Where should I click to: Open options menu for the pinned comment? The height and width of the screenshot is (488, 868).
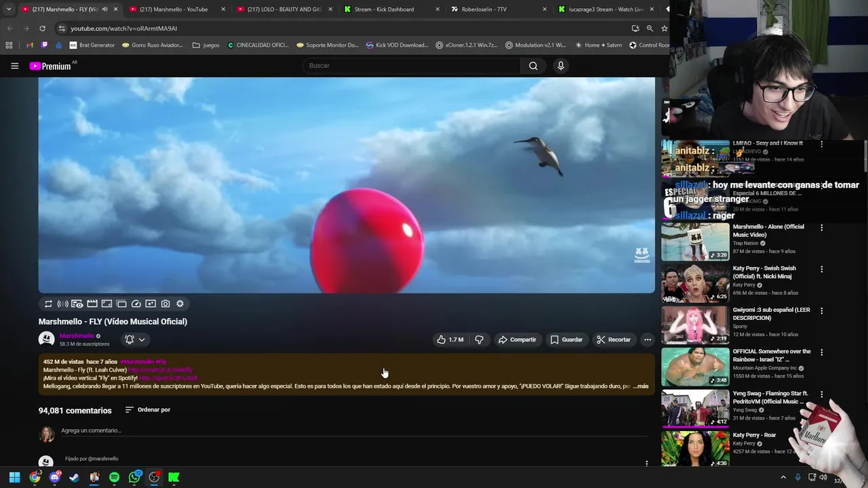(x=646, y=464)
